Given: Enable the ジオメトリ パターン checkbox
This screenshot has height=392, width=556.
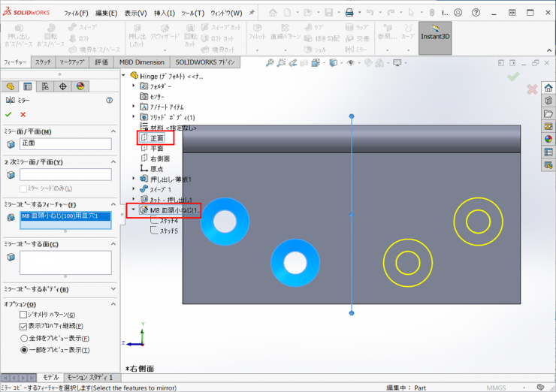Looking at the screenshot, I should (23, 315).
